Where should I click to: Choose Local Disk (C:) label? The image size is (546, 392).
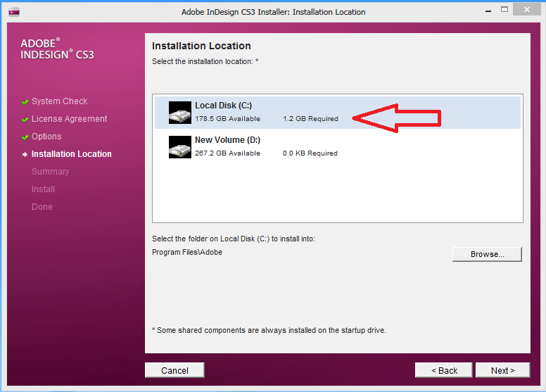click(223, 106)
